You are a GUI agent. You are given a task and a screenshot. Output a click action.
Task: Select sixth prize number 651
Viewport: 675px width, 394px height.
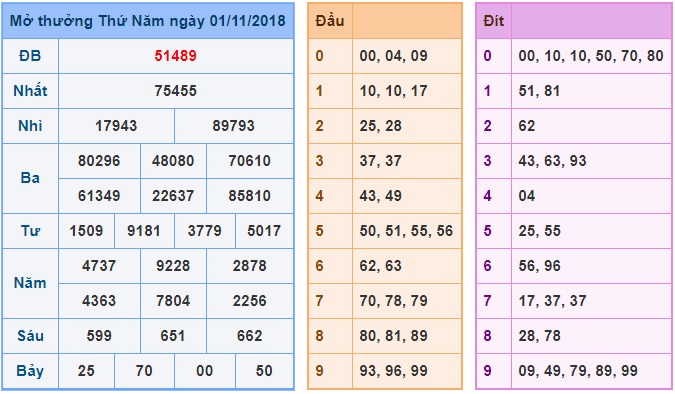click(x=173, y=335)
